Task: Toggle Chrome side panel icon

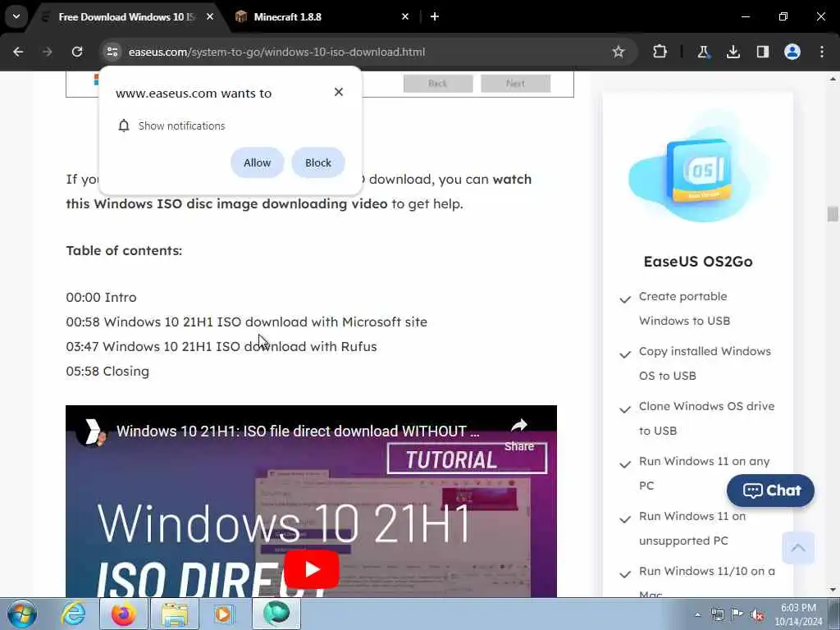Action: pyautogui.click(x=762, y=52)
